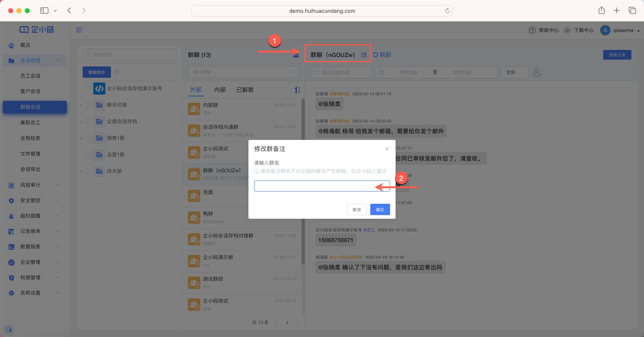
Task: Switch to the 已解散 tab
Action: [245, 90]
